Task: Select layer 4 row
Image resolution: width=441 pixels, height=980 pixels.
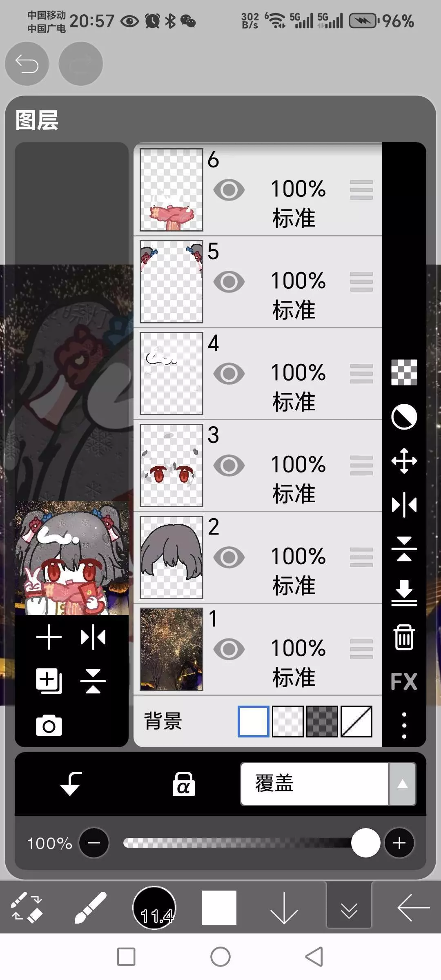Action: click(258, 374)
